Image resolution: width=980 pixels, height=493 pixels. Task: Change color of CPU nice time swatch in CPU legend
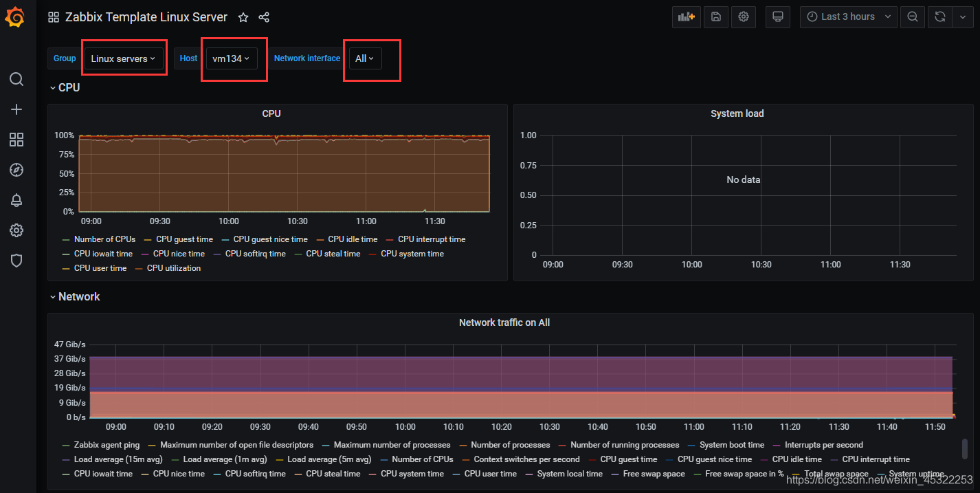(145, 254)
